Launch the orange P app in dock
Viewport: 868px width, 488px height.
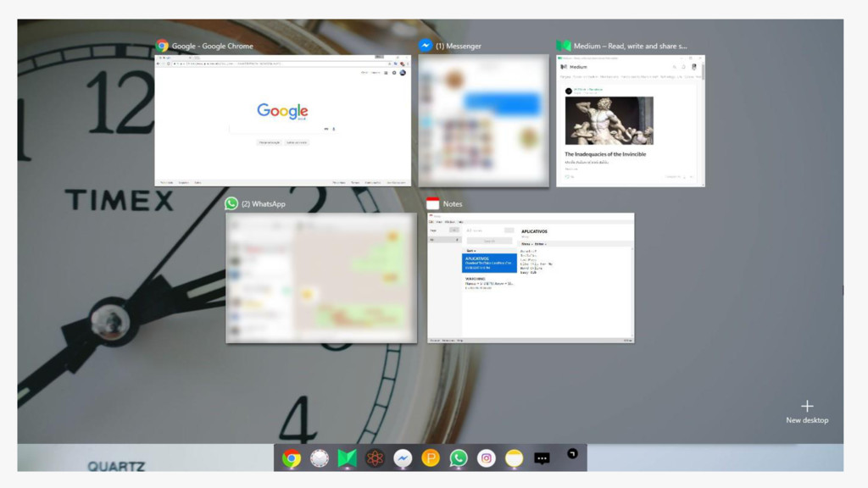(x=431, y=458)
